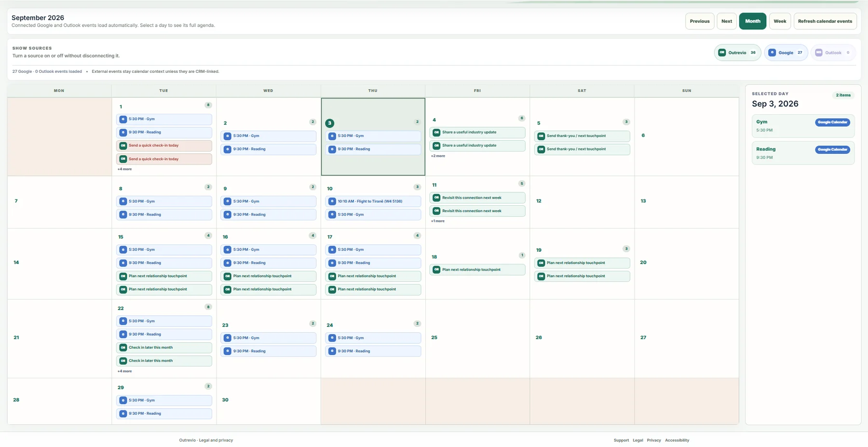Click Outrevio icon on Sep 18 touchpoint event
The width and height of the screenshot is (868, 447).
click(x=436, y=270)
